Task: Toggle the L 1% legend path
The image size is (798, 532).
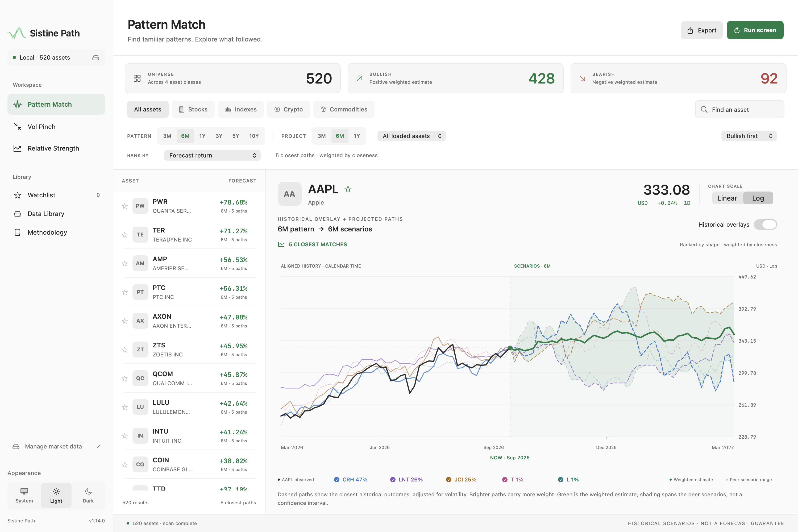Action: pos(568,479)
